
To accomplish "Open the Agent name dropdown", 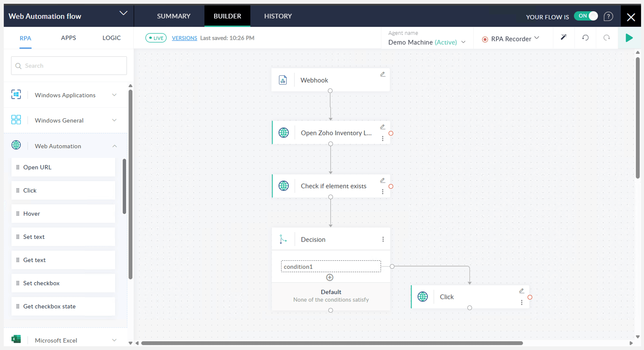I will pos(463,42).
